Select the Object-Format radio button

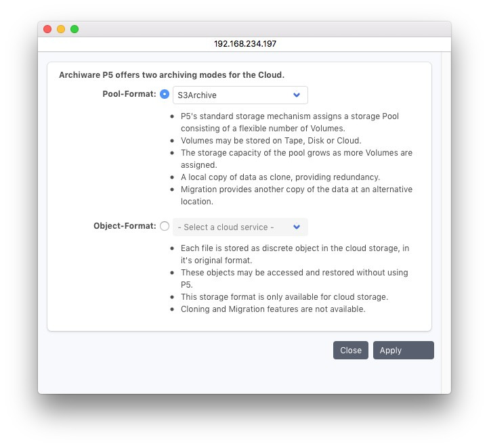pyautogui.click(x=165, y=227)
